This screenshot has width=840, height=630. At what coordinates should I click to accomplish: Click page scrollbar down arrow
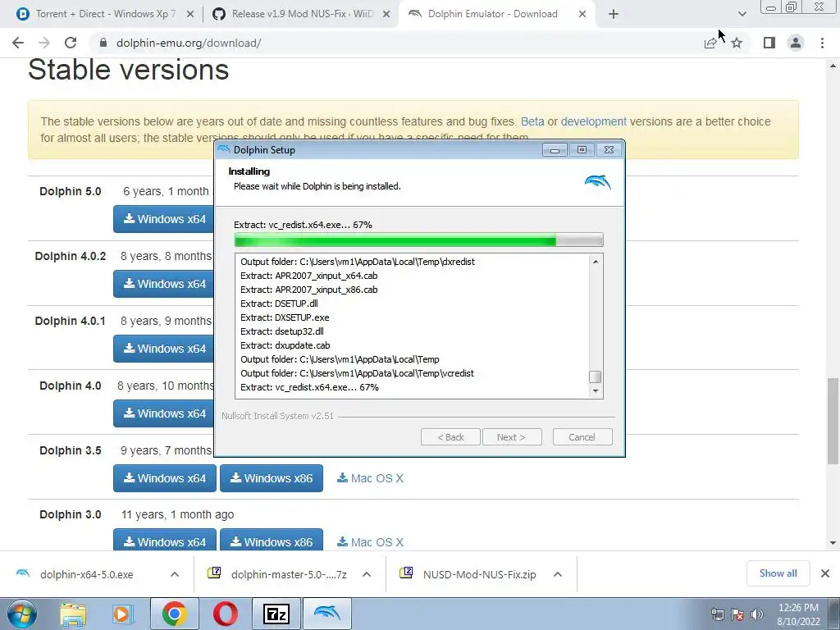833,543
